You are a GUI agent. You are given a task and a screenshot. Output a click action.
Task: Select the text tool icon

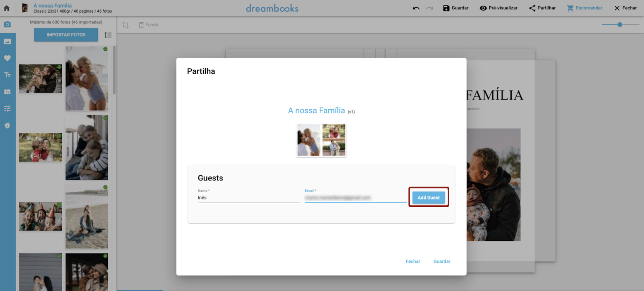(7, 75)
